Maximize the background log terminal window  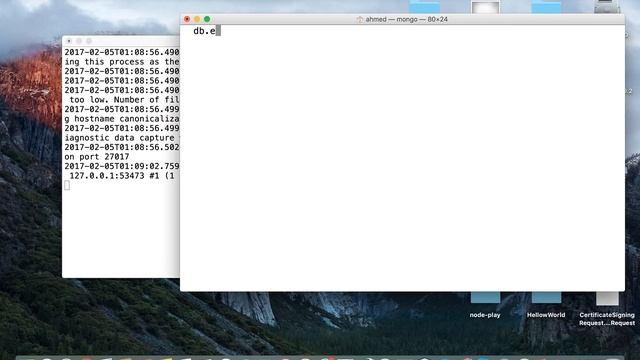click(89, 41)
